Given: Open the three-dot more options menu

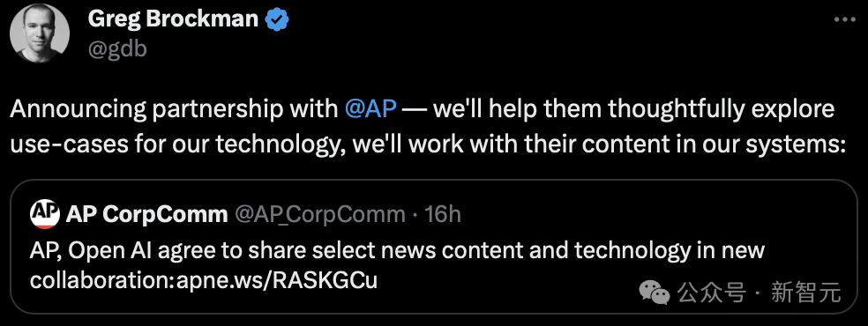Looking at the screenshot, I should 844,20.
